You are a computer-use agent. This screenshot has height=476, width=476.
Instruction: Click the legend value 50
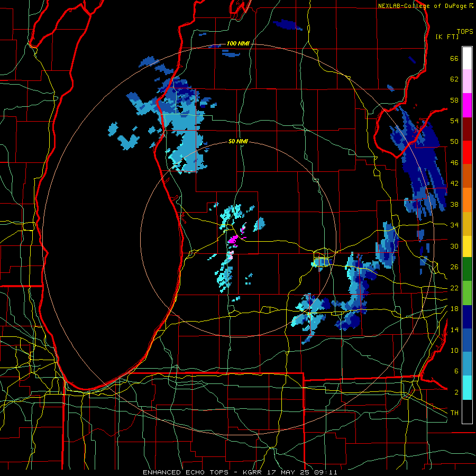pyautogui.click(x=454, y=141)
